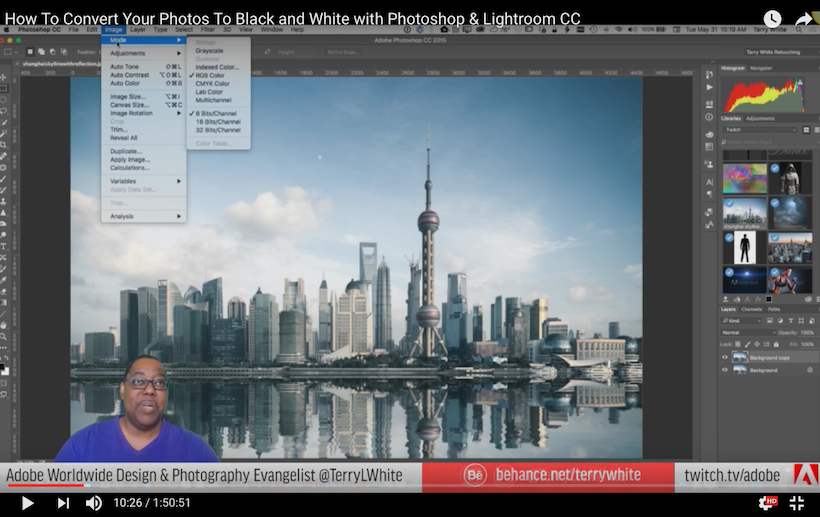This screenshot has height=517, width=820.
Task: Switch to the Adjustments tab
Action: (x=760, y=119)
